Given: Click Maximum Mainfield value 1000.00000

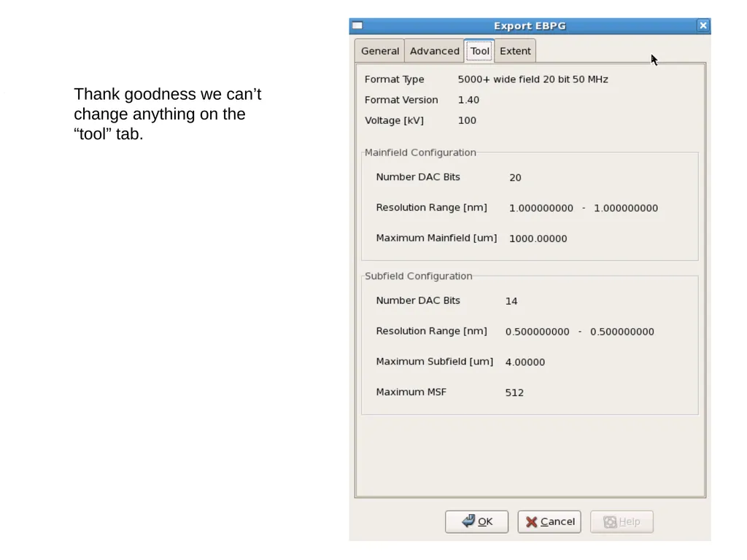Looking at the screenshot, I should pos(538,238).
